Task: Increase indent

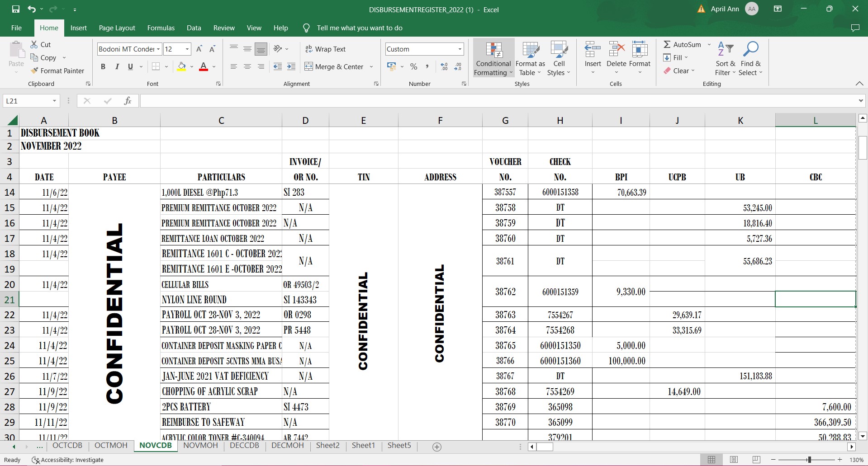Action: point(291,66)
